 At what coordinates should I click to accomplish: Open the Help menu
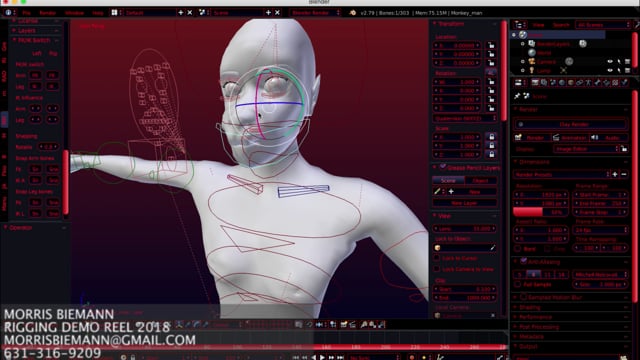coord(98,13)
